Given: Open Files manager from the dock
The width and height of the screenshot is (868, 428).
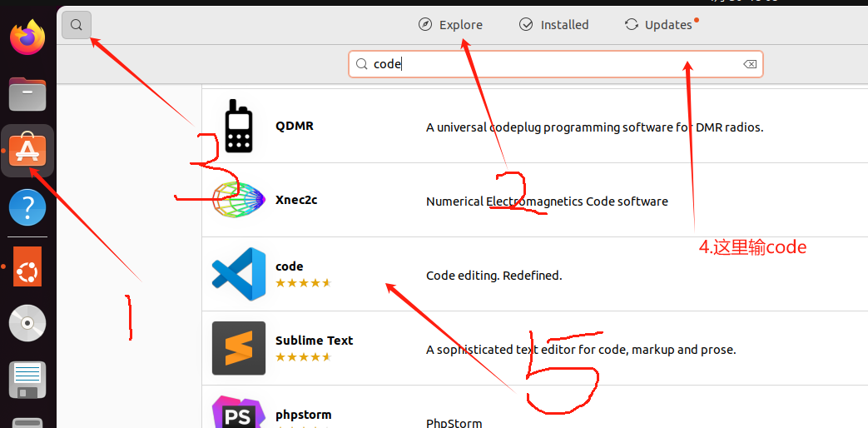Looking at the screenshot, I should [x=27, y=94].
